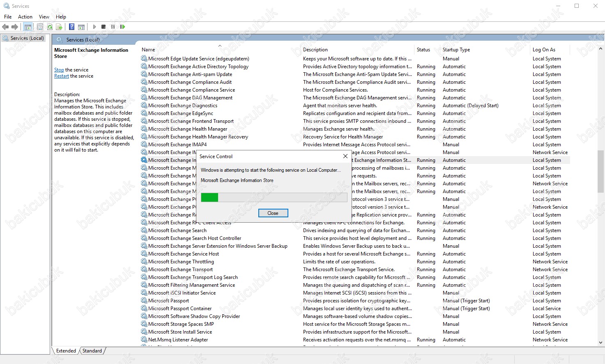Screen dimensions: 605x364
Task: Open the blue Help question-mark icon
Action: (71, 27)
